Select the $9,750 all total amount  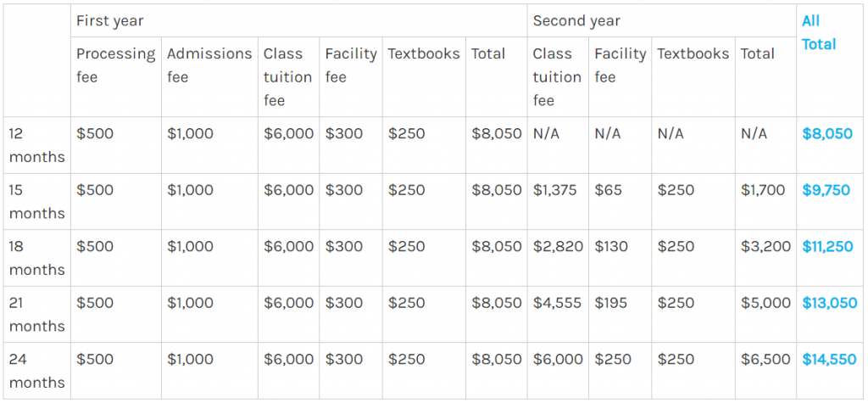tap(826, 190)
